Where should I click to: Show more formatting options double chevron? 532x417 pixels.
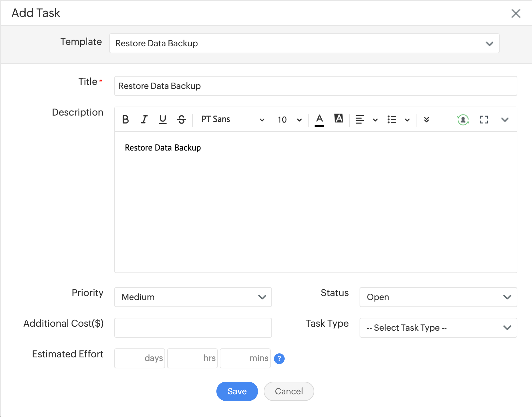point(426,120)
